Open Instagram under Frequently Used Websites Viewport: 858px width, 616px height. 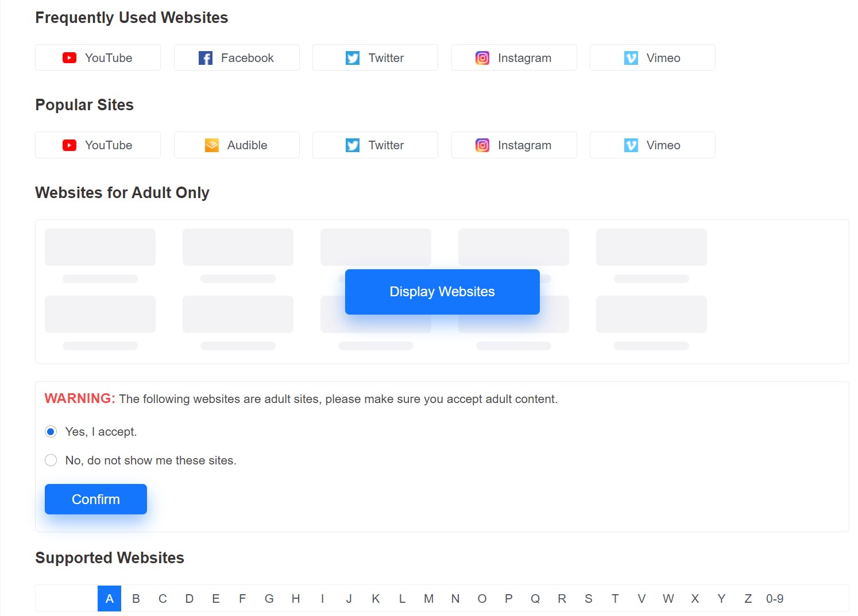point(514,57)
